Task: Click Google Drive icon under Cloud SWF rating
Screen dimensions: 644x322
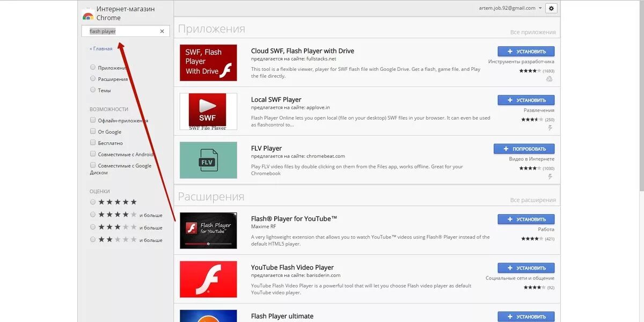Action: pos(550,79)
